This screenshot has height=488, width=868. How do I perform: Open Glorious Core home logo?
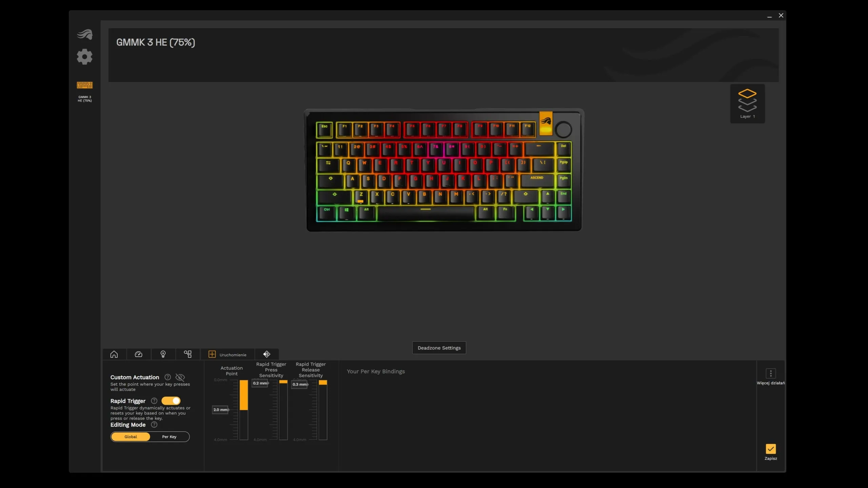pyautogui.click(x=85, y=34)
